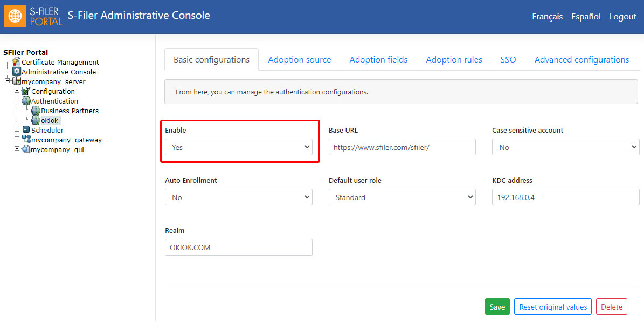The height and width of the screenshot is (329, 644).
Task: Select mycompany_gateway in the tree
Action: [x=66, y=140]
